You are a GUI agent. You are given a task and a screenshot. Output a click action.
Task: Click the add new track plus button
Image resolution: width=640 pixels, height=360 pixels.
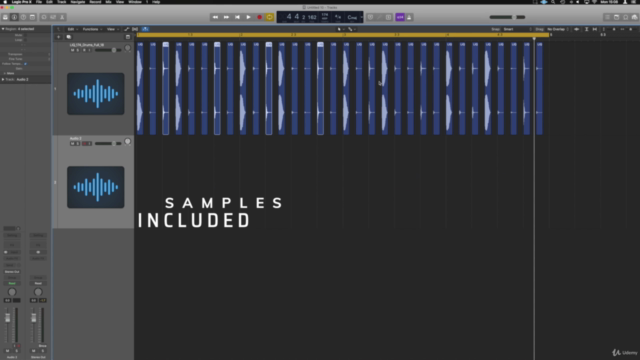(58, 37)
